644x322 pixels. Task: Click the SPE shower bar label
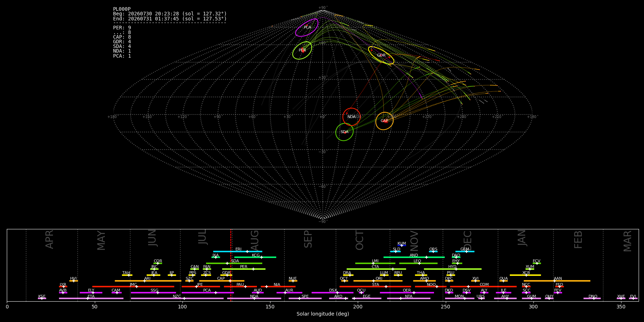305,297
